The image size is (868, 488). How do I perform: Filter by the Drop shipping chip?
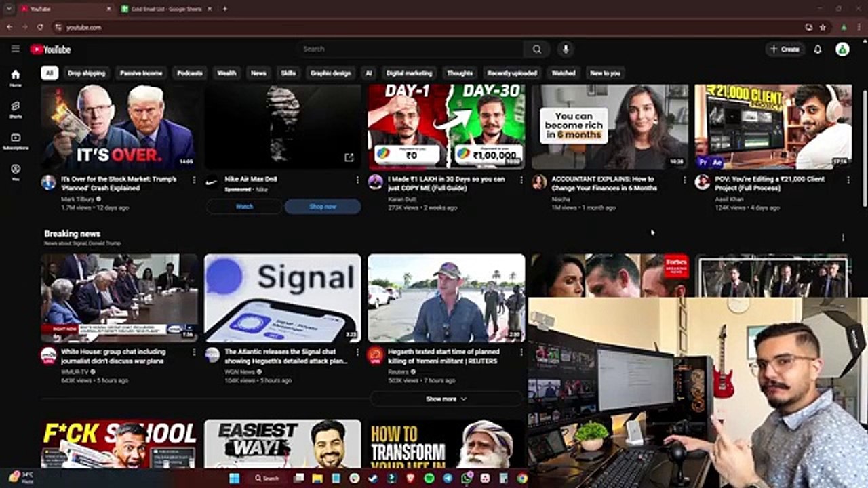(87, 73)
